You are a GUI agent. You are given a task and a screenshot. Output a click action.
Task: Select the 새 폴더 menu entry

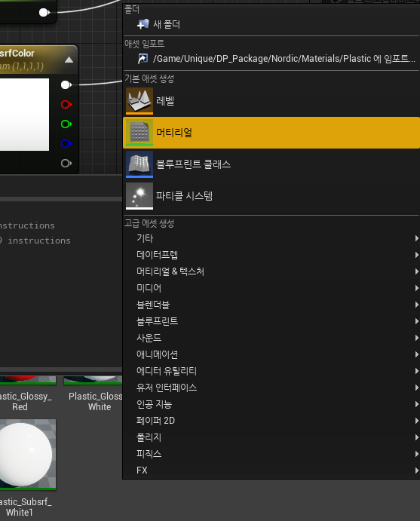pyautogui.click(x=271, y=24)
